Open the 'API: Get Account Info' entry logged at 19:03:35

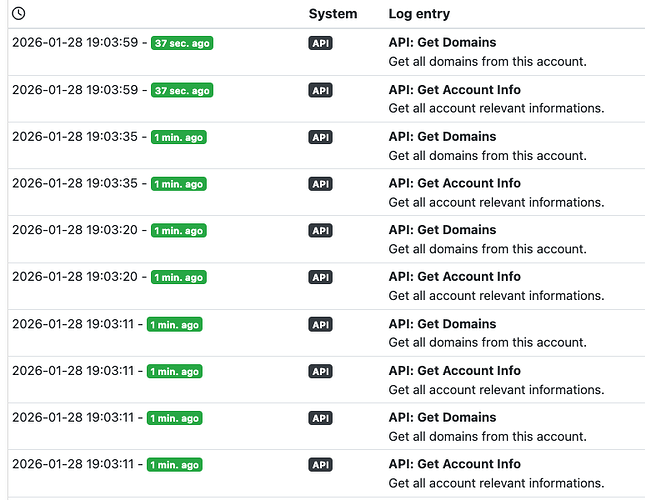[454, 184]
